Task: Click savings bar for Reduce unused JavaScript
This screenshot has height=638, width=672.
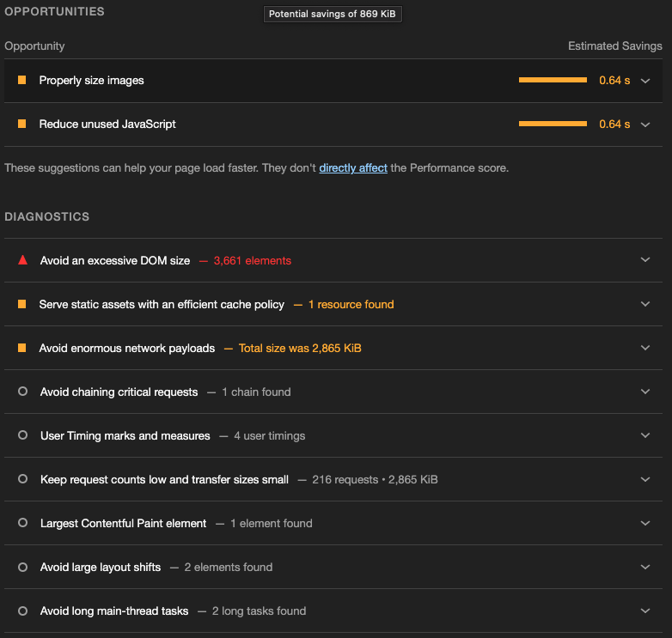Action: 553,124
